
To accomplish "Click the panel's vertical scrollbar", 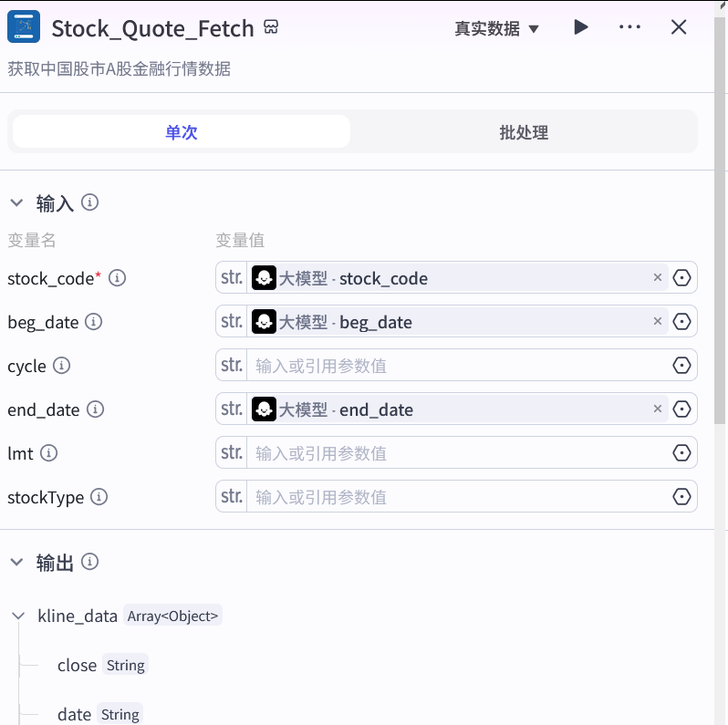I will coord(720,221).
